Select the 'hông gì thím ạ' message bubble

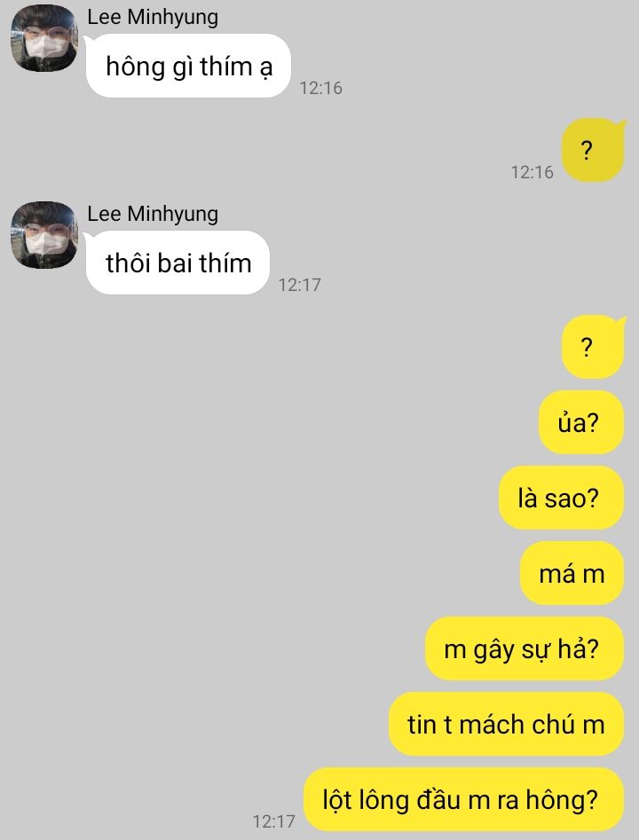point(188,66)
